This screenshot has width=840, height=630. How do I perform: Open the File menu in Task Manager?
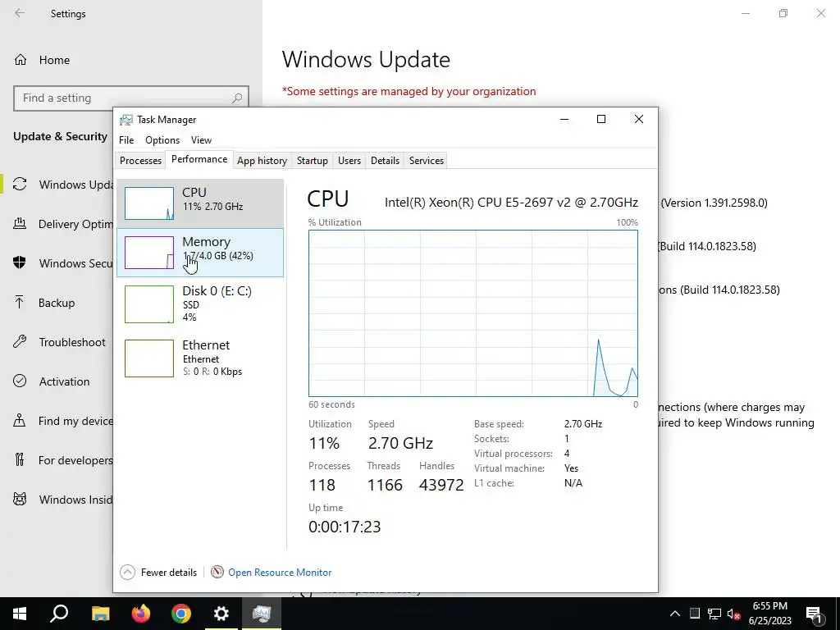click(x=126, y=139)
